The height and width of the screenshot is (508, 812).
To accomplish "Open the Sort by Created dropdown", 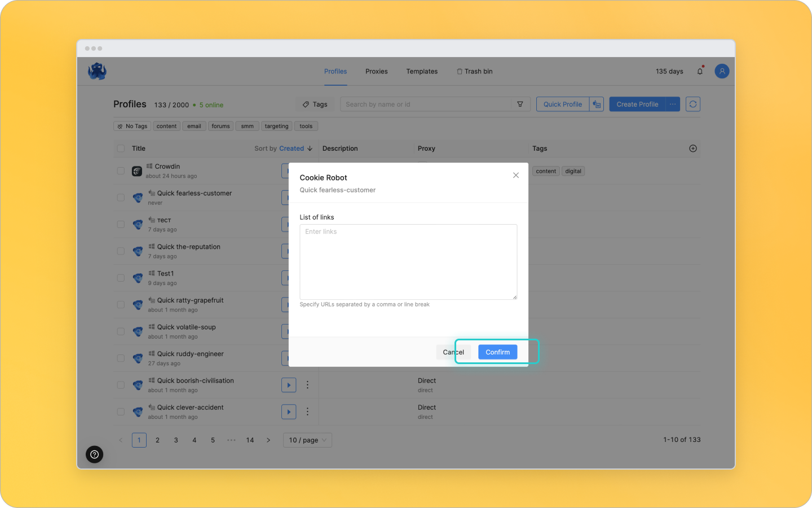I will coord(284,148).
